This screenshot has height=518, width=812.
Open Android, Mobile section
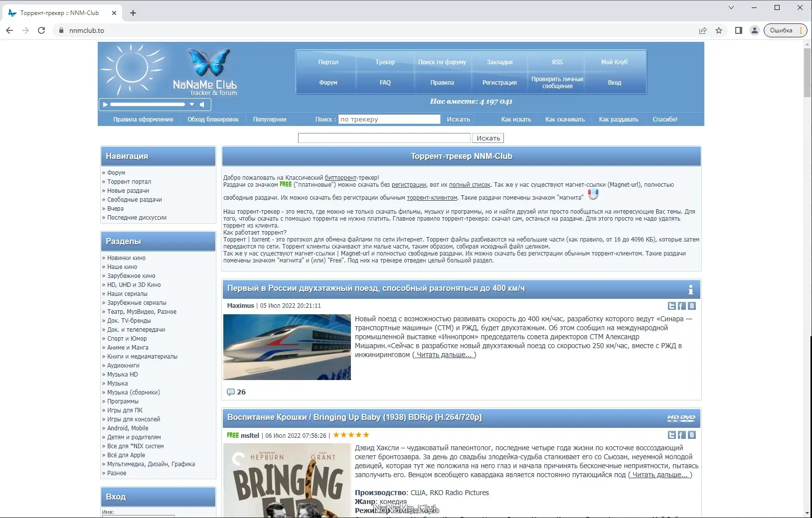[x=128, y=428]
